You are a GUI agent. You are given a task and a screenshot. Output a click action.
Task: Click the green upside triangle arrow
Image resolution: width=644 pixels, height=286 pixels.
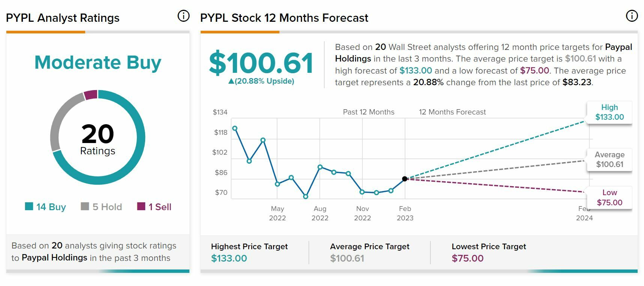[x=231, y=81]
